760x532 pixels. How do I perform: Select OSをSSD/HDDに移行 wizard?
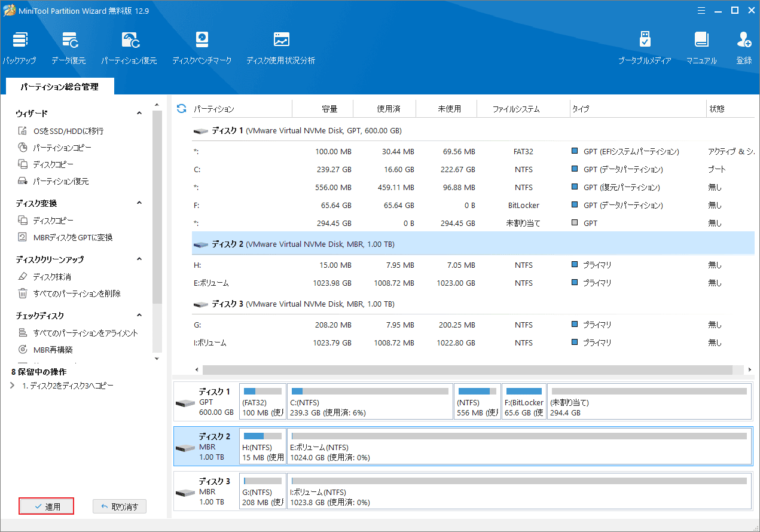point(60,131)
